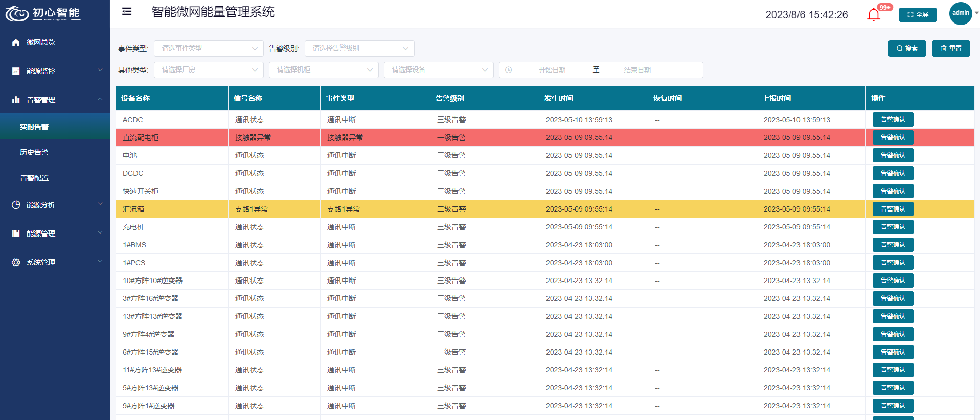Click the 13#方阵13#逆变器 device name
Viewport: 980px width, 420px height.
point(152,316)
